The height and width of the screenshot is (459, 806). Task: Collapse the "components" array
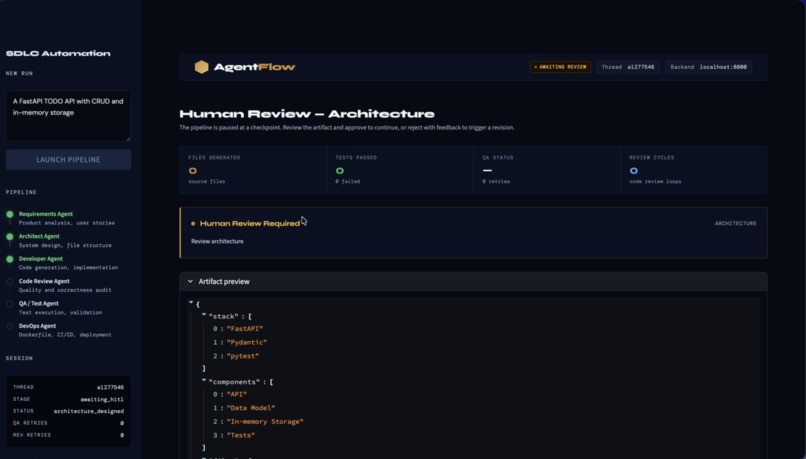[x=204, y=380]
